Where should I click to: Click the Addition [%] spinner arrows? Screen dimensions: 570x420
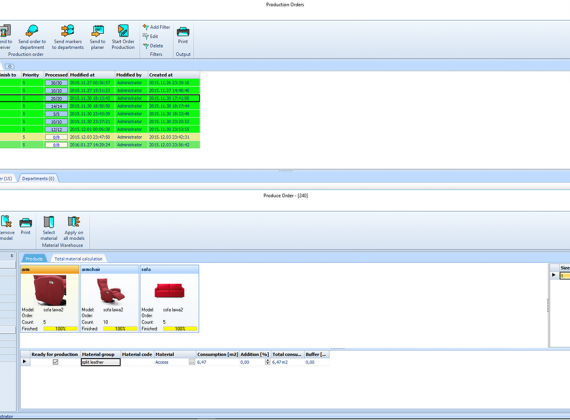tap(268, 362)
